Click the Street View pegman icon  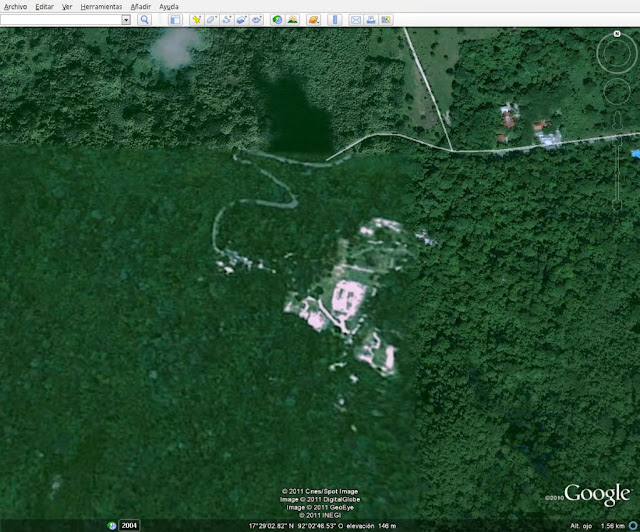coord(617,121)
